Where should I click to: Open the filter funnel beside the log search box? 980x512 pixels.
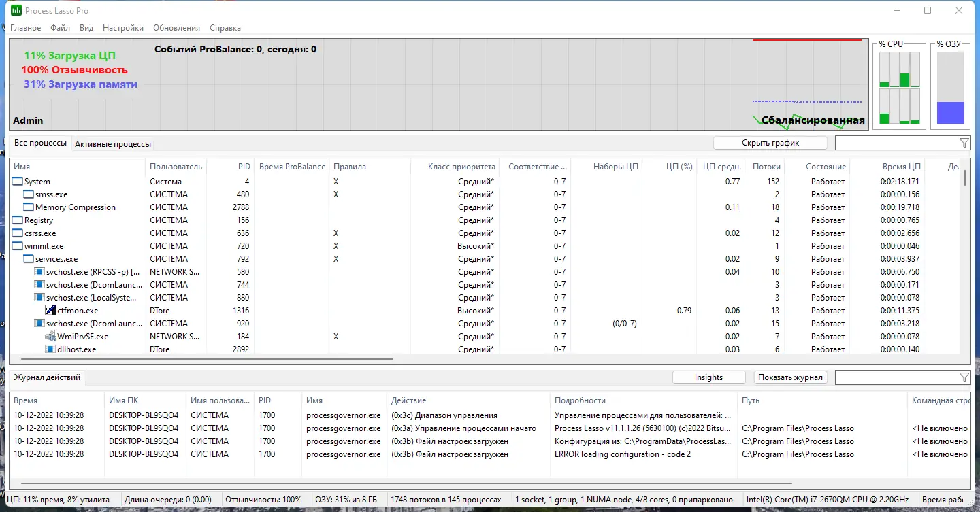pos(964,377)
